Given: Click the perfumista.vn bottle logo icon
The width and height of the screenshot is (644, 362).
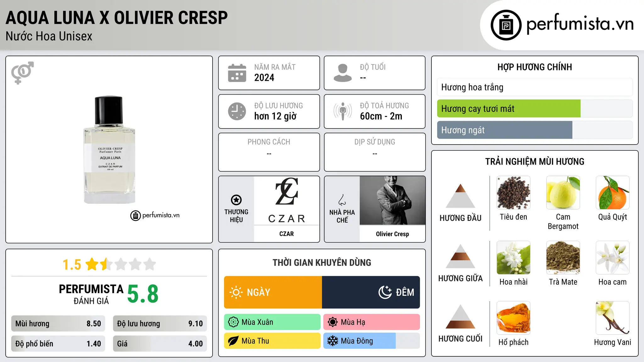Looking at the screenshot, I should tap(506, 25).
